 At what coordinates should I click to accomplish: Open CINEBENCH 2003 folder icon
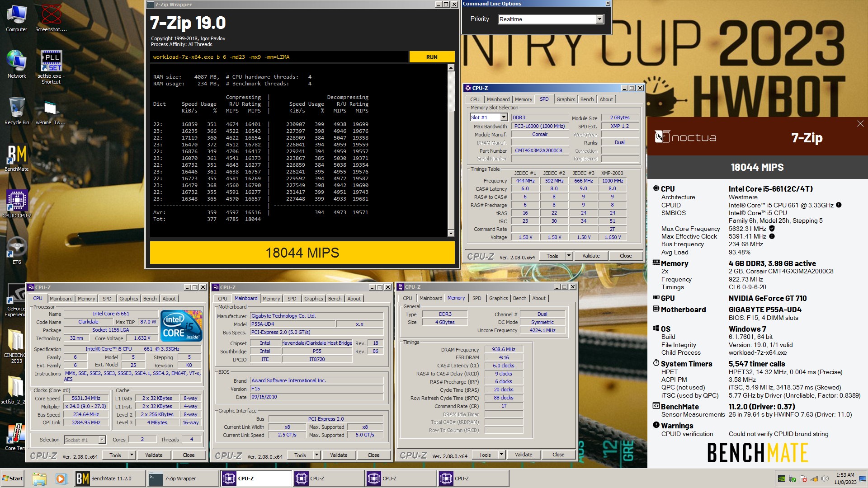(15, 346)
